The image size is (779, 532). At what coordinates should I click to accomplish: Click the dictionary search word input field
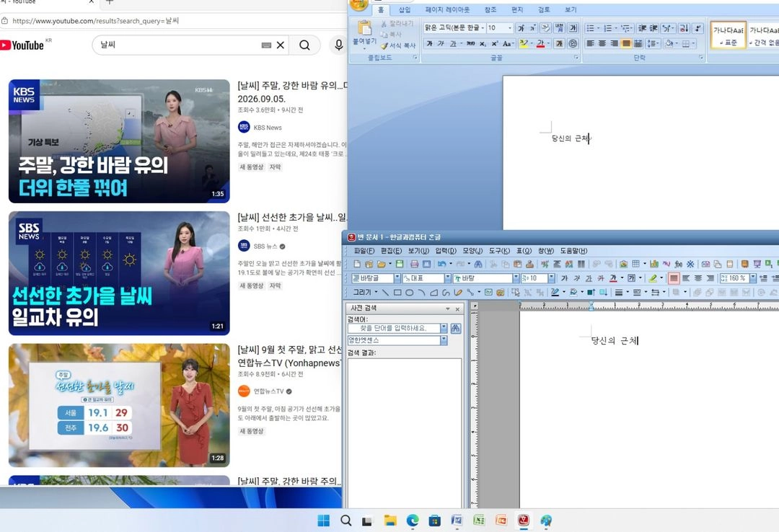394,328
